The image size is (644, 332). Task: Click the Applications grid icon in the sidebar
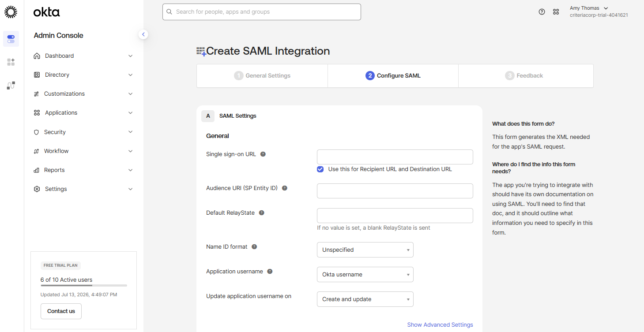(37, 113)
